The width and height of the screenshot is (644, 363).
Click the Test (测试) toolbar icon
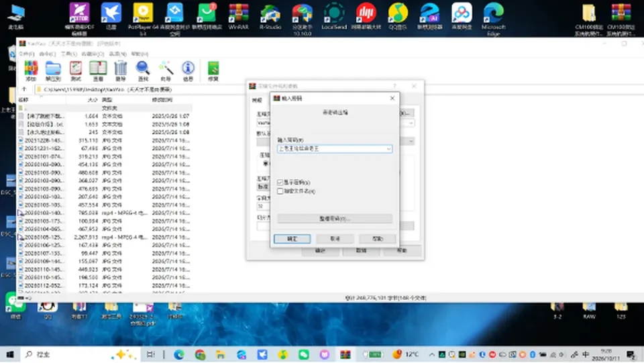click(x=76, y=71)
